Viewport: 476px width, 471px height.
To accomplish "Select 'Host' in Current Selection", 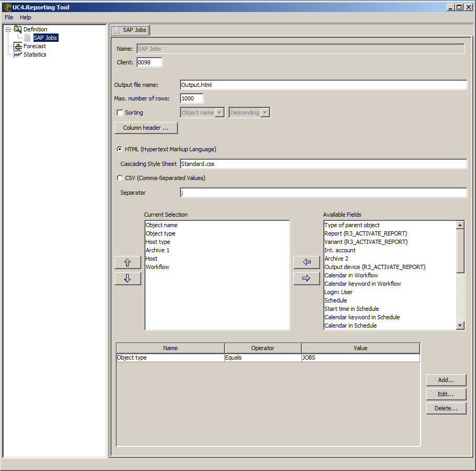I will point(152,259).
